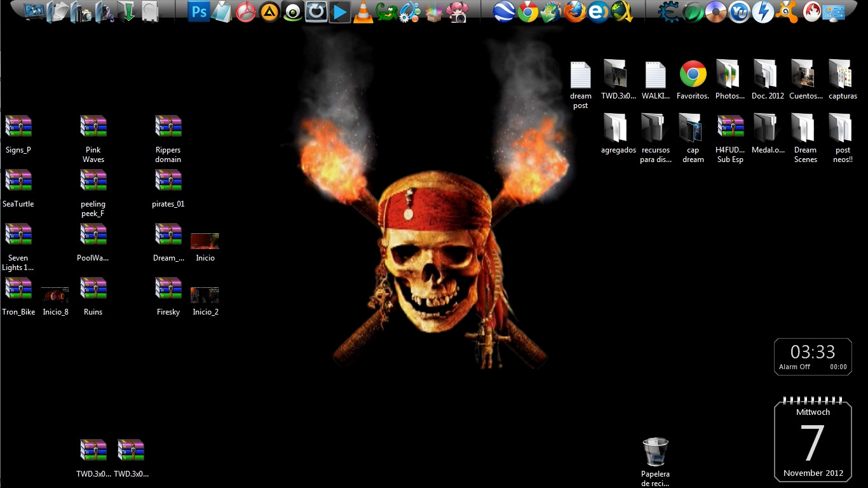Click the My Computer monitor dock icon
This screenshot has width=868, height=488.
click(x=34, y=12)
